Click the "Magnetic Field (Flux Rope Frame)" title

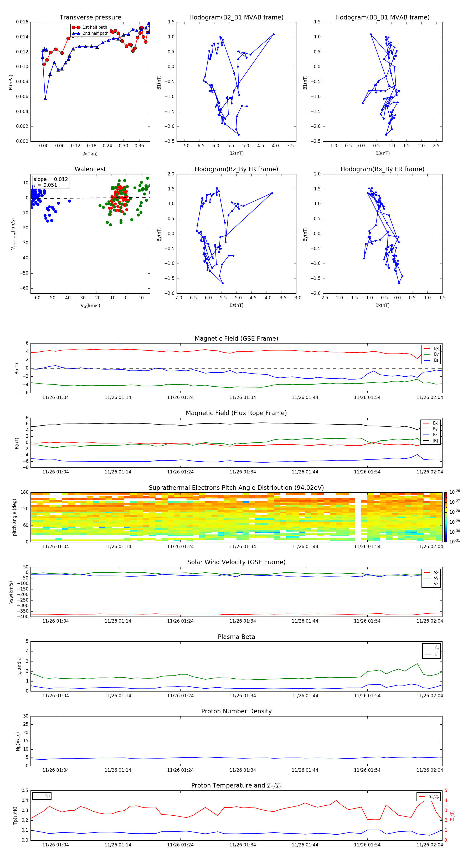236,413
